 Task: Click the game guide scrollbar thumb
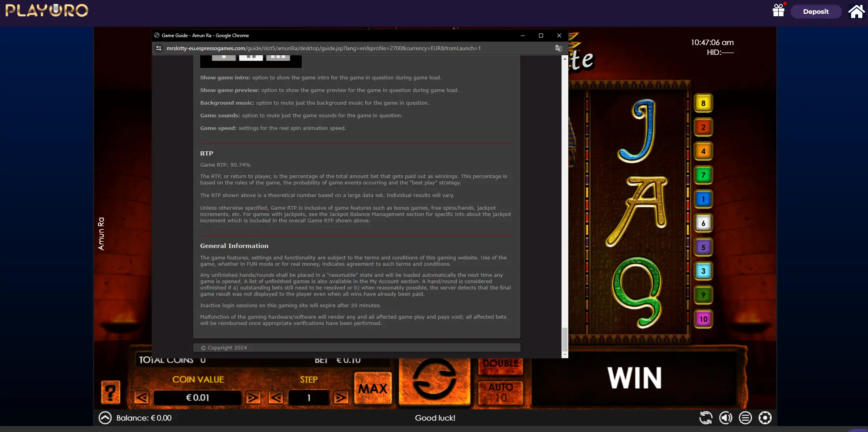point(565,339)
